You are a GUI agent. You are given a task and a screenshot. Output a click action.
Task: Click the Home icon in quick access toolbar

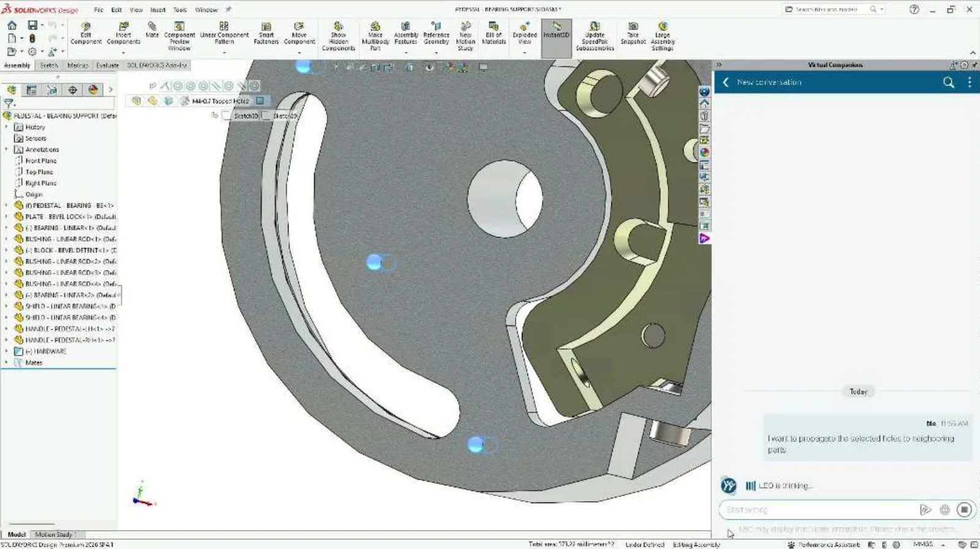12,25
